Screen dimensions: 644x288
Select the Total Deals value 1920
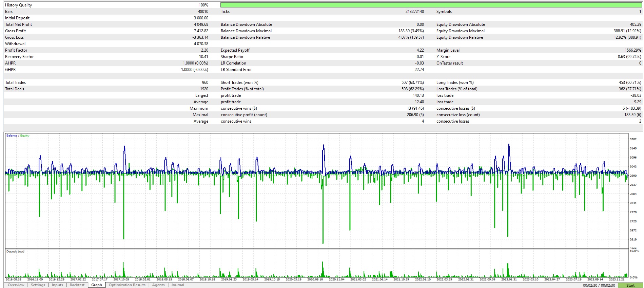click(x=204, y=89)
